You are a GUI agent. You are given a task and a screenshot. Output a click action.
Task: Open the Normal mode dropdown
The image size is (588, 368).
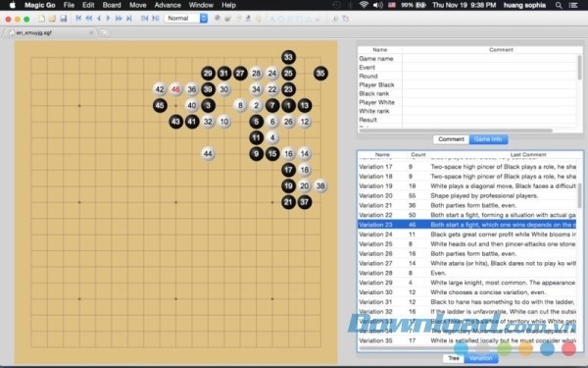point(186,18)
